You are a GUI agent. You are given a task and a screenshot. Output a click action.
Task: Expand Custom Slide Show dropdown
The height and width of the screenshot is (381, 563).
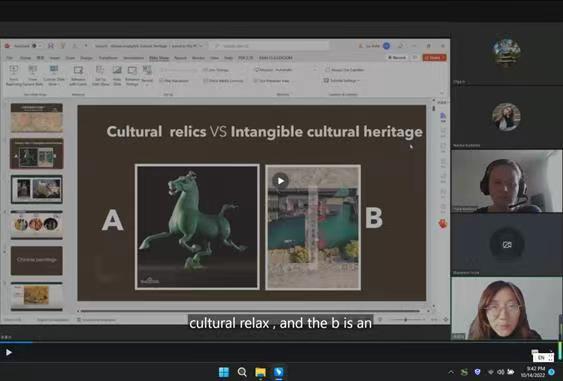[x=54, y=75]
